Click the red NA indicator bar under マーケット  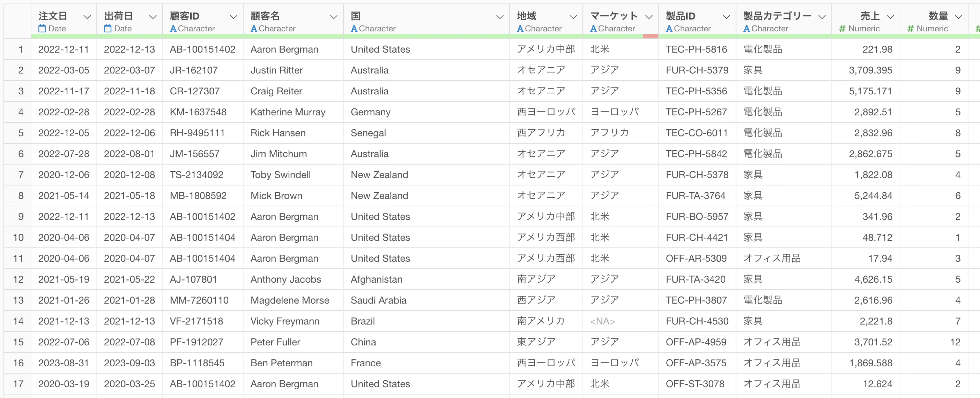(x=651, y=36)
